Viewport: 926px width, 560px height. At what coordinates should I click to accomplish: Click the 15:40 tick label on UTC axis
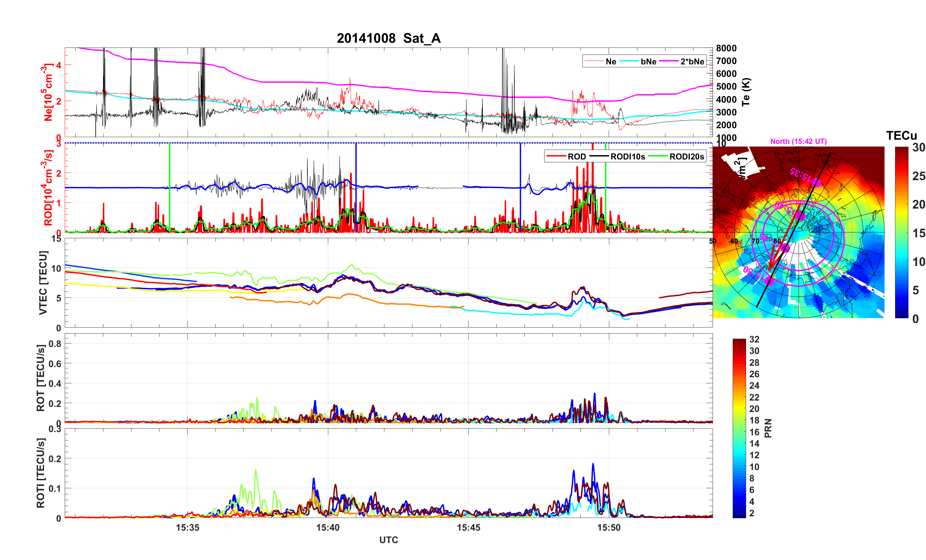328,528
